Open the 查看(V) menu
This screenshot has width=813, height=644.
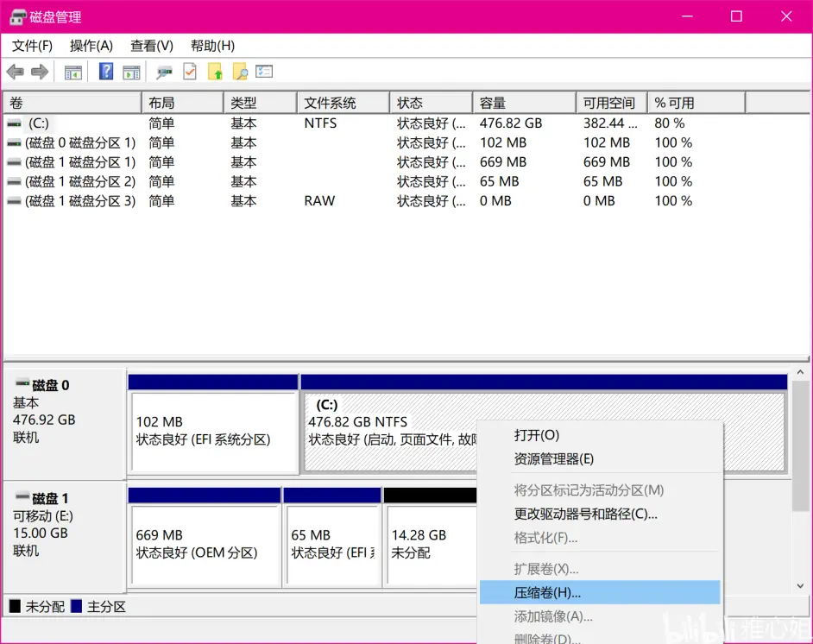click(x=151, y=46)
